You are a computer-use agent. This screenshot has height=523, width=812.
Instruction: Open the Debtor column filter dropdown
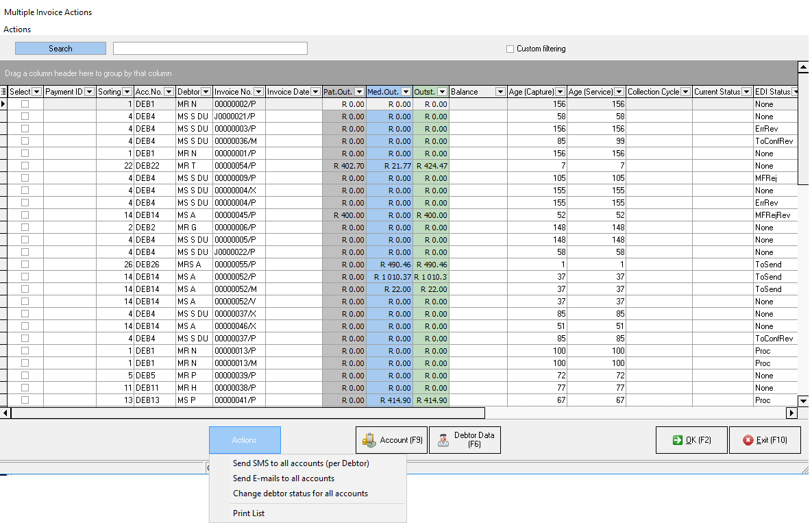pyautogui.click(x=206, y=92)
